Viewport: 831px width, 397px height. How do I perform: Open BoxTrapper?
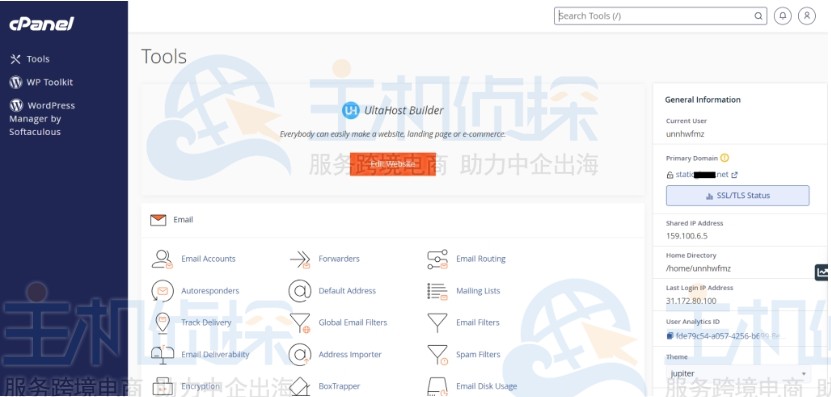(x=339, y=386)
